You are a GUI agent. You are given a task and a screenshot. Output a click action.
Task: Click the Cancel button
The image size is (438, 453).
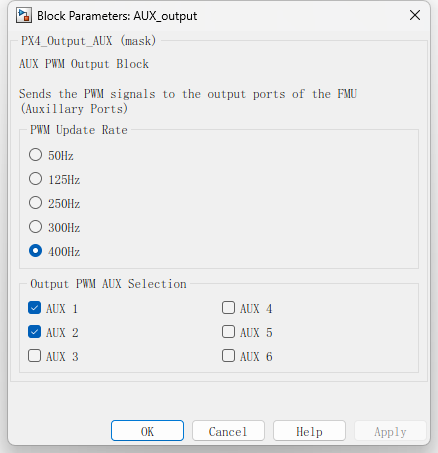coord(228,431)
